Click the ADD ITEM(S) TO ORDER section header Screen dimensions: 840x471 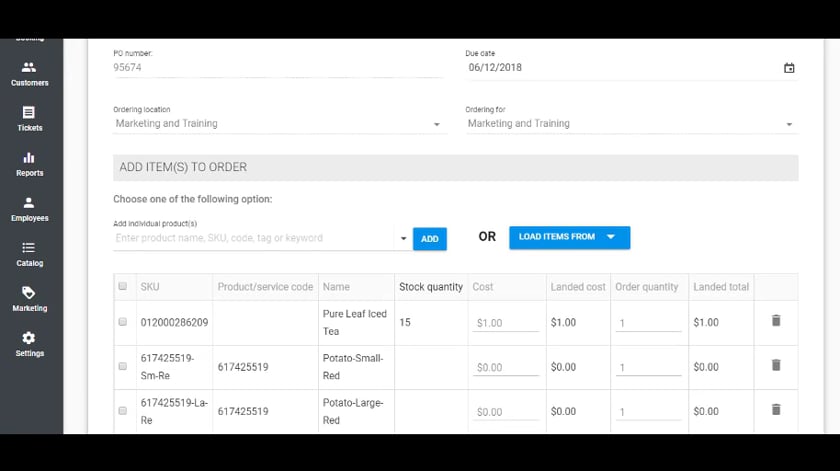455,167
